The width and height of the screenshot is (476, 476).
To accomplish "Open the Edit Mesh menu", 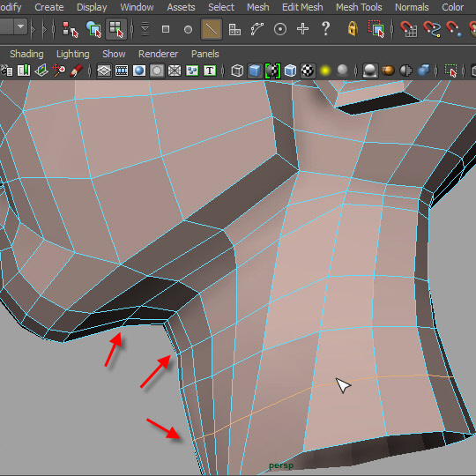I will 302,7.
